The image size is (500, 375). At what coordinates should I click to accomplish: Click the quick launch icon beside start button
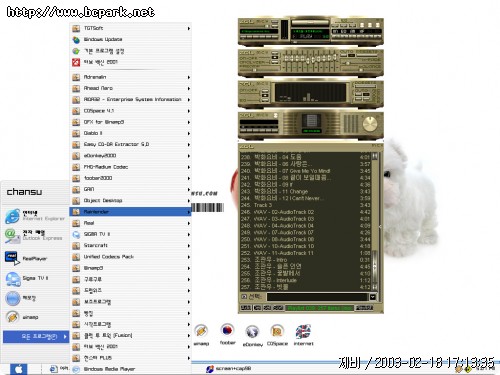click(x=53, y=369)
